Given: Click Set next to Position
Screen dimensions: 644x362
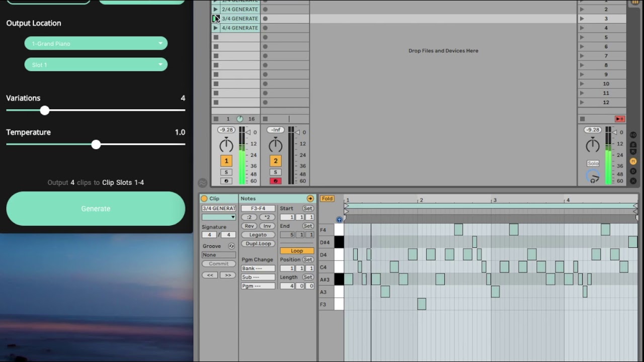Looking at the screenshot, I should click(x=308, y=259).
